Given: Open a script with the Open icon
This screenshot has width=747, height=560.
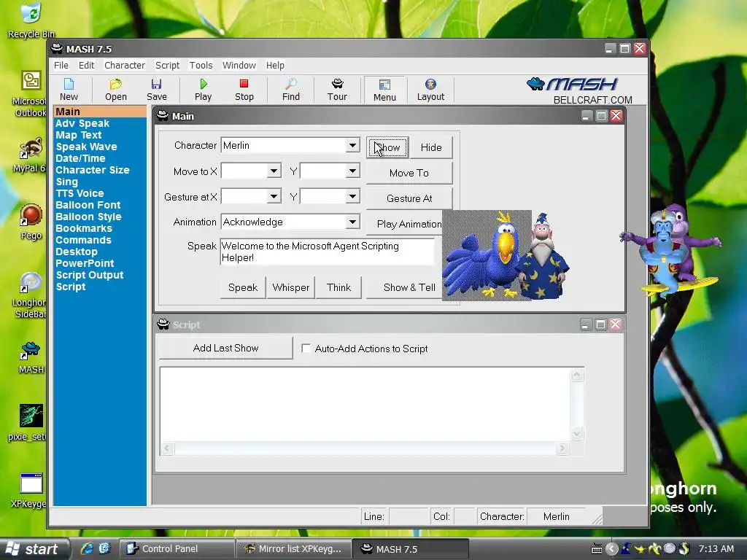Looking at the screenshot, I should point(116,90).
